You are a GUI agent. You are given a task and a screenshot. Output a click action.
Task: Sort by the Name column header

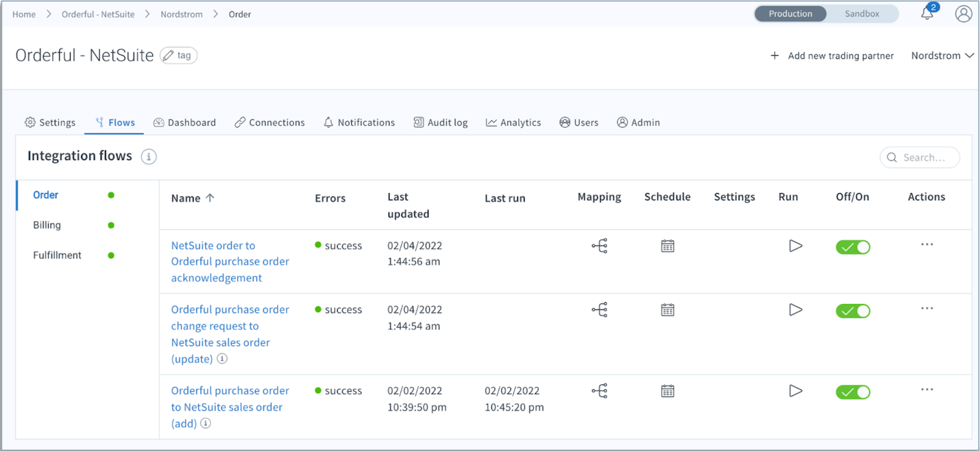[x=186, y=198]
